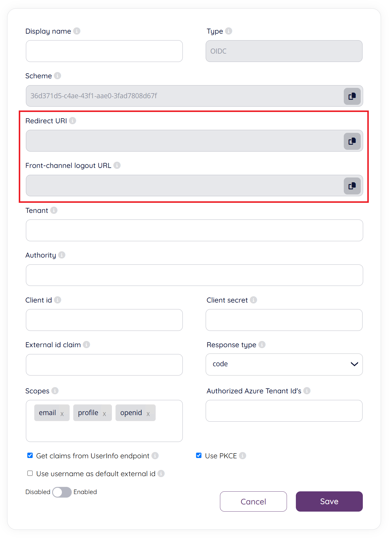Show info for Display name field
Viewport: 392px width, 539px height.
(77, 31)
